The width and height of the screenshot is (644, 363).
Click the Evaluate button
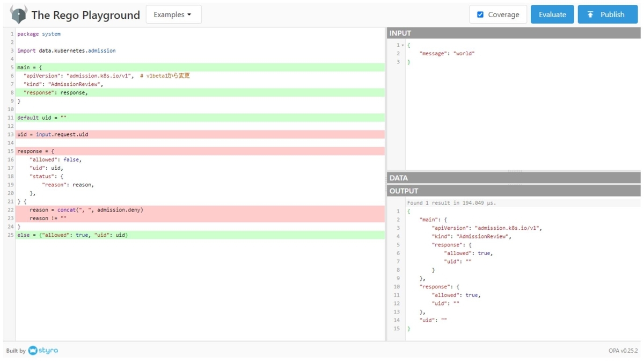552,14
